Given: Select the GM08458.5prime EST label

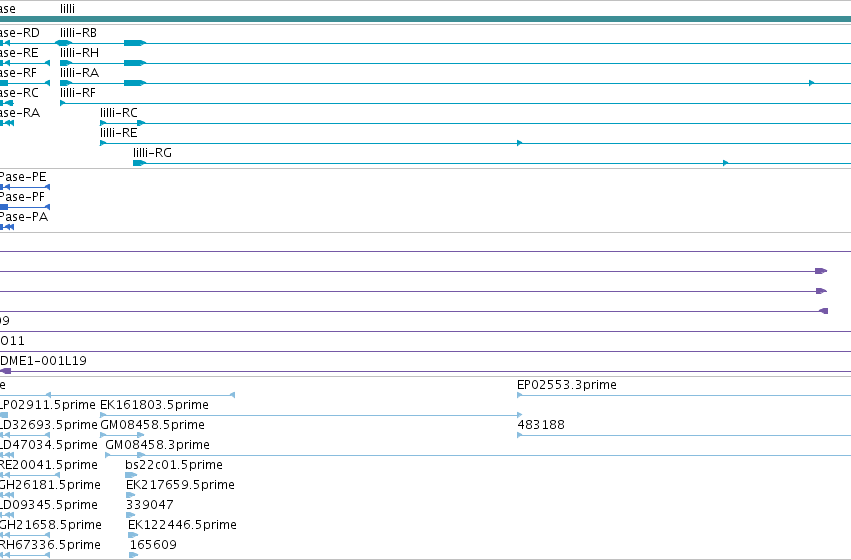Looking at the screenshot, I should coord(153,425).
